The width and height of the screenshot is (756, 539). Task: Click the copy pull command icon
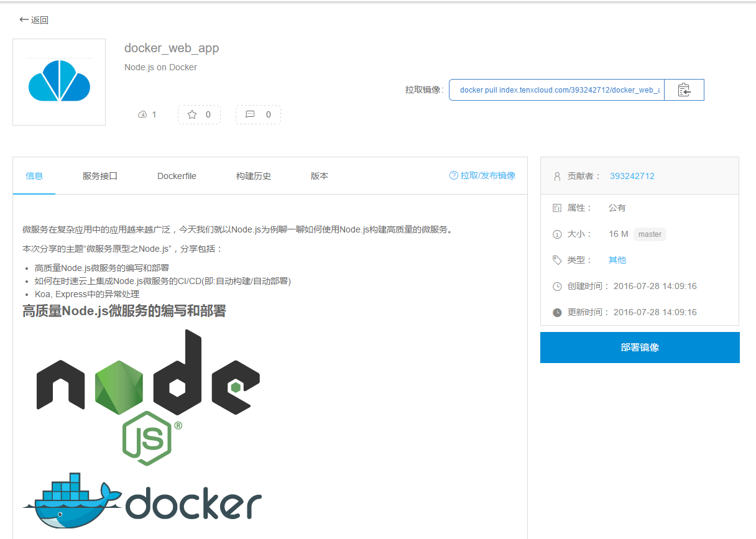tap(684, 90)
